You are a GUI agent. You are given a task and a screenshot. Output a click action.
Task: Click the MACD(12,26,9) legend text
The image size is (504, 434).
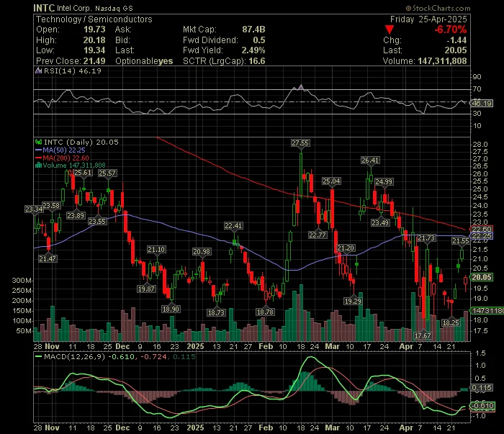[x=75, y=356]
